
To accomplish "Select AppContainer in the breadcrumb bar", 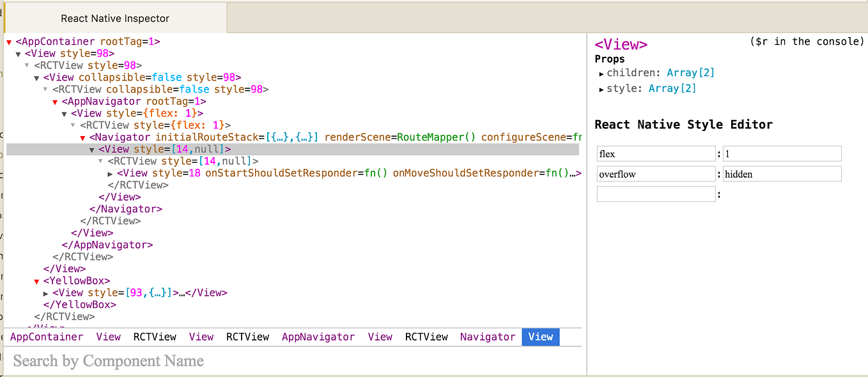I will [x=46, y=337].
